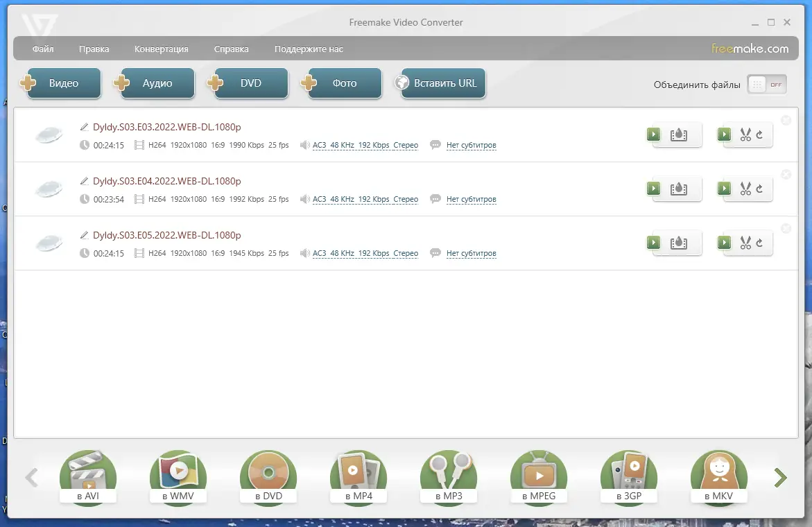Open the cut editor for E05 episode
812x527 pixels.
point(745,243)
